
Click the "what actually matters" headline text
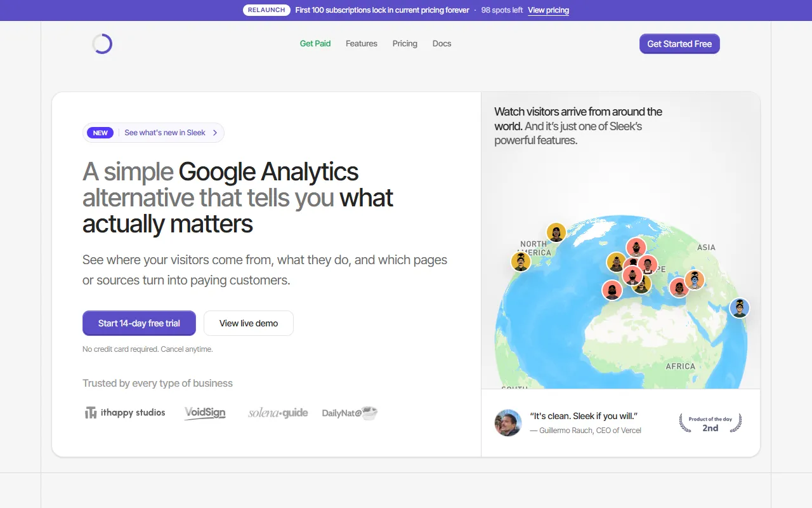[x=238, y=211]
